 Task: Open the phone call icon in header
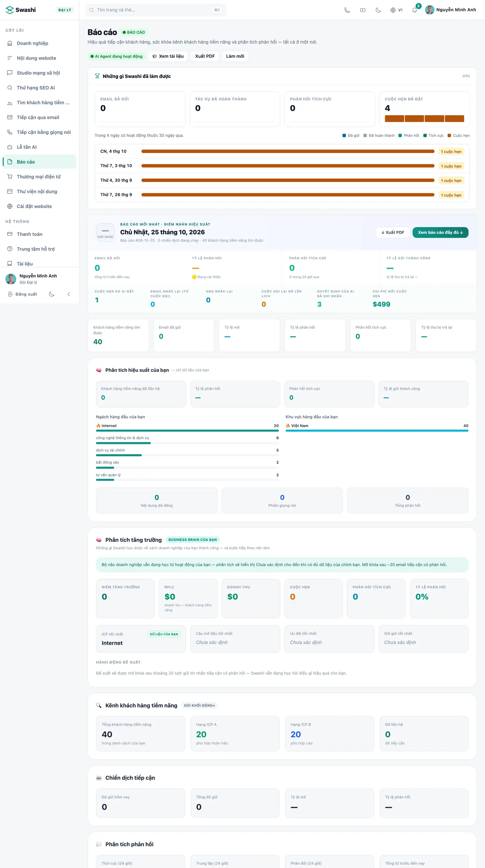pyautogui.click(x=347, y=10)
